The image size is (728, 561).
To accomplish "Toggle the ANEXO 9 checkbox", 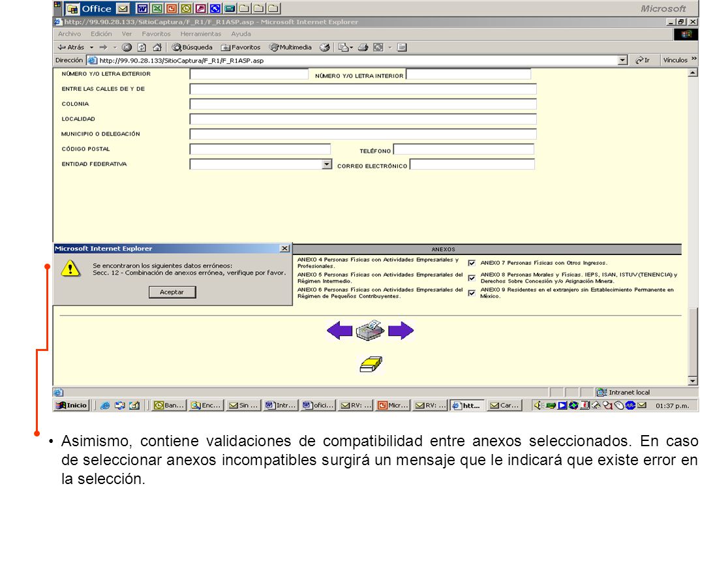I will pos(472,293).
